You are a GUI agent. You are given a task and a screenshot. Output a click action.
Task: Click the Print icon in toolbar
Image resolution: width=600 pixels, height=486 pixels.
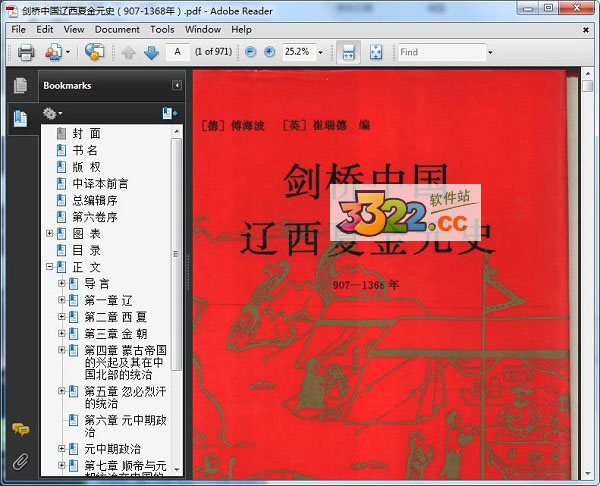(26, 52)
